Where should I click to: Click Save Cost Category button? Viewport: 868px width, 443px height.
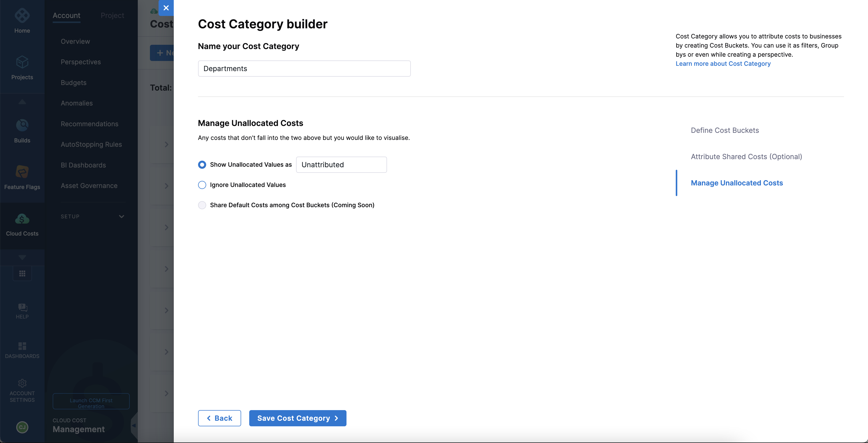tap(298, 418)
